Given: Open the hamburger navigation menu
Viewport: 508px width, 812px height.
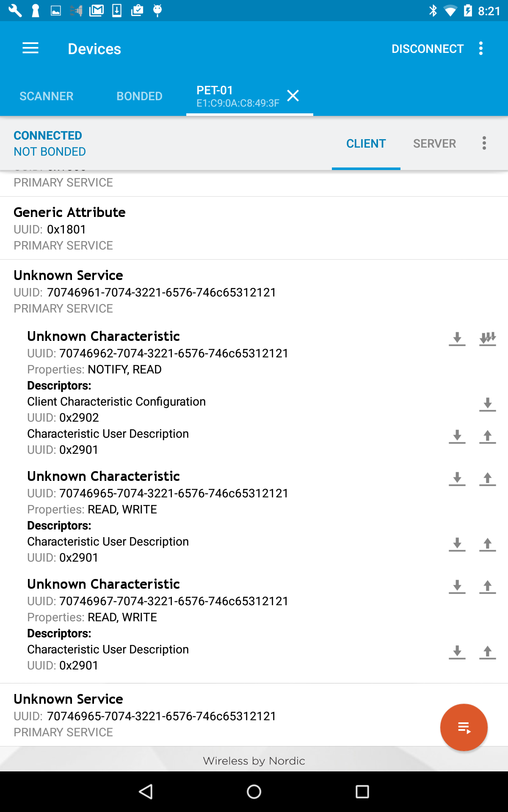Looking at the screenshot, I should pos(30,48).
